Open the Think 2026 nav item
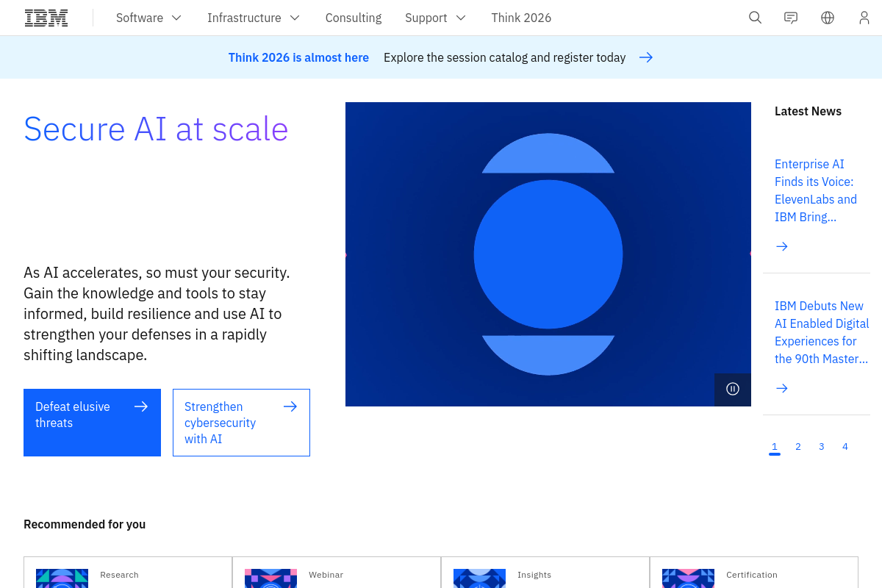The image size is (882, 588). [521, 18]
